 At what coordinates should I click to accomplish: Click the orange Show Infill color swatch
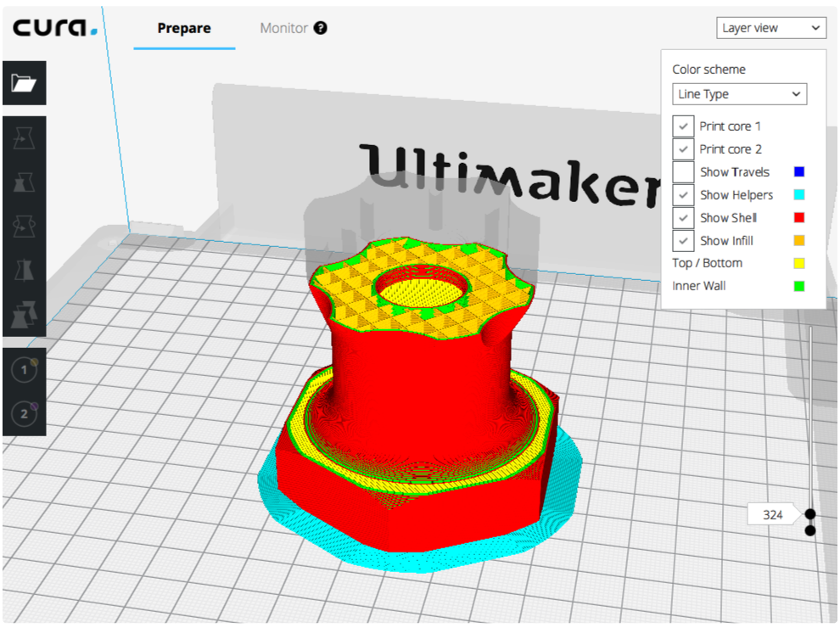pos(799,240)
